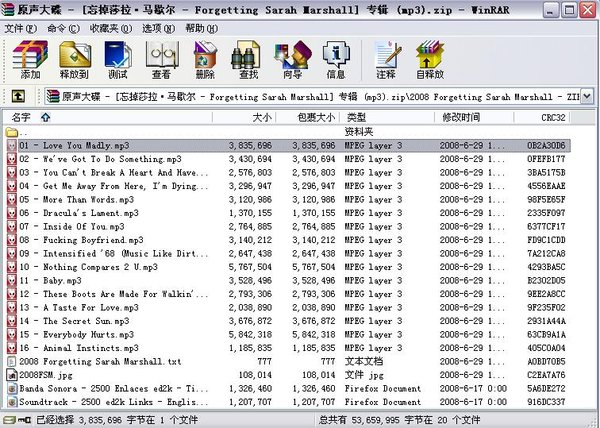Open the 文件(F) menu
Image resolution: width=600 pixels, height=428 pixels.
(21, 29)
